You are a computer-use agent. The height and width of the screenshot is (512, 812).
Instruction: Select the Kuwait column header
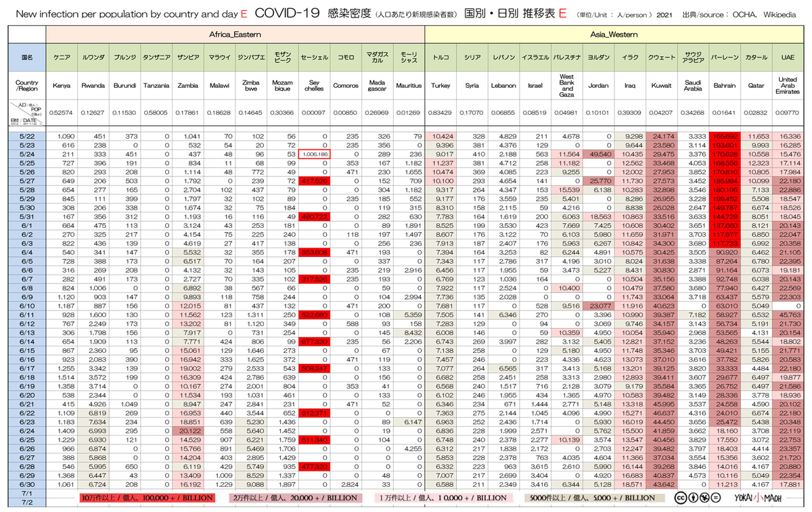tap(662, 85)
